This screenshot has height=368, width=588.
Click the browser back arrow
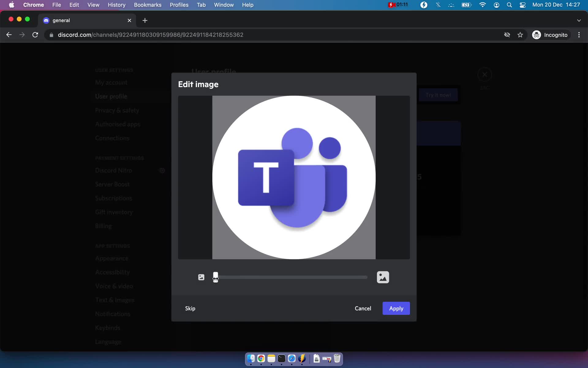coord(9,35)
